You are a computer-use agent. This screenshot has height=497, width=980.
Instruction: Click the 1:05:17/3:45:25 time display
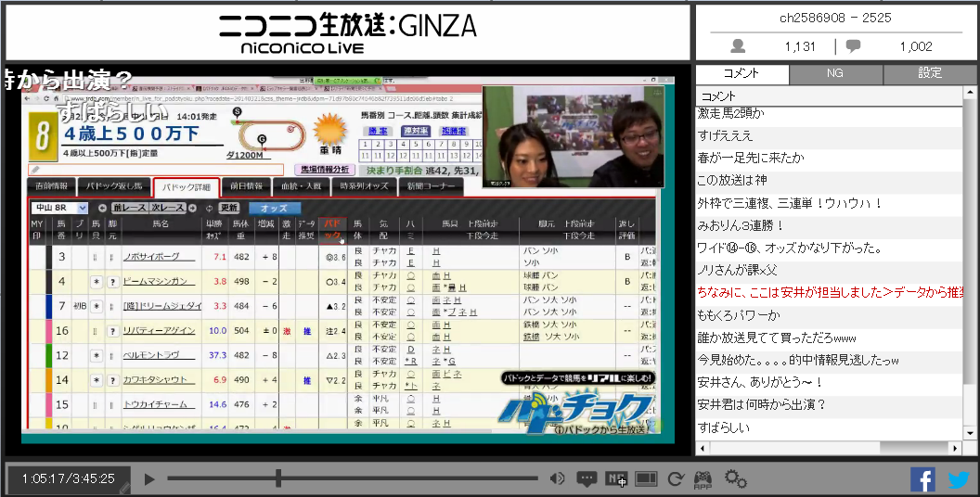(x=68, y=478)
